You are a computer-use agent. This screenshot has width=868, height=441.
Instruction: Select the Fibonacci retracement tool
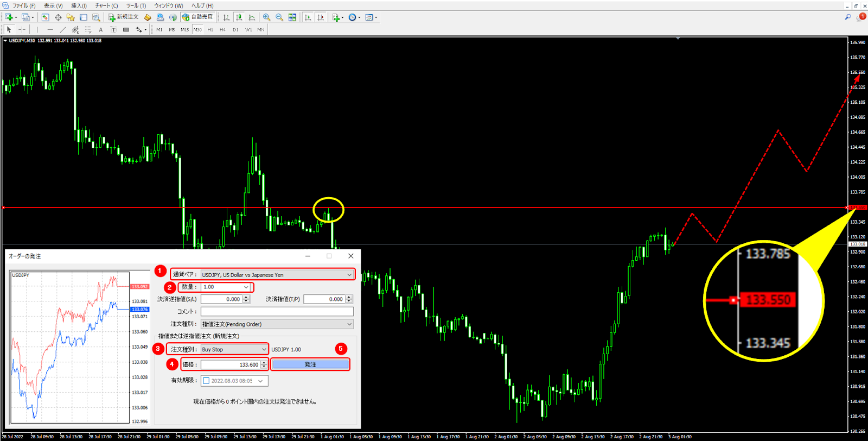pyautogui.click(x=88, y=29)
